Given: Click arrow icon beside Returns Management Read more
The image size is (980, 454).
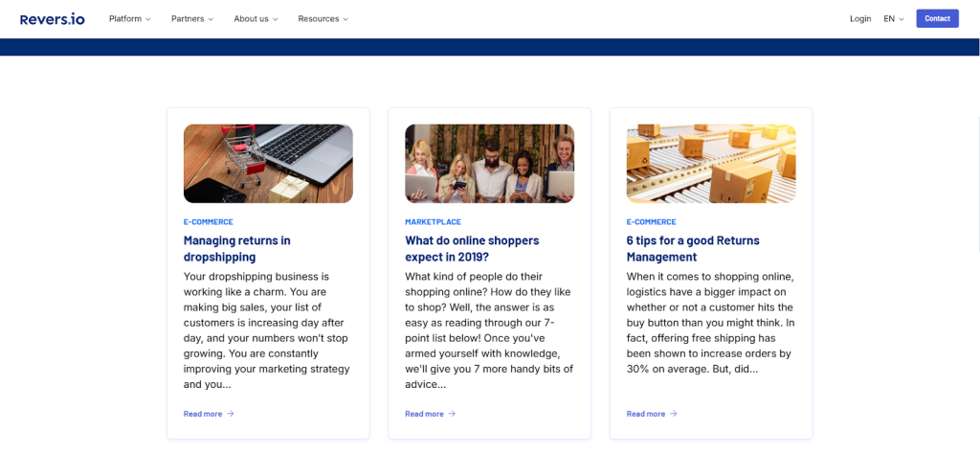Looking at the screenshot, I should (673, 414).
